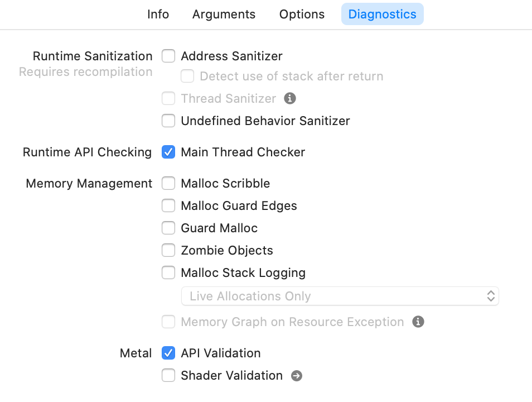Click info icon beside Memory Graph option
This screenshot has width=532, height=402.
pos(418,322)
